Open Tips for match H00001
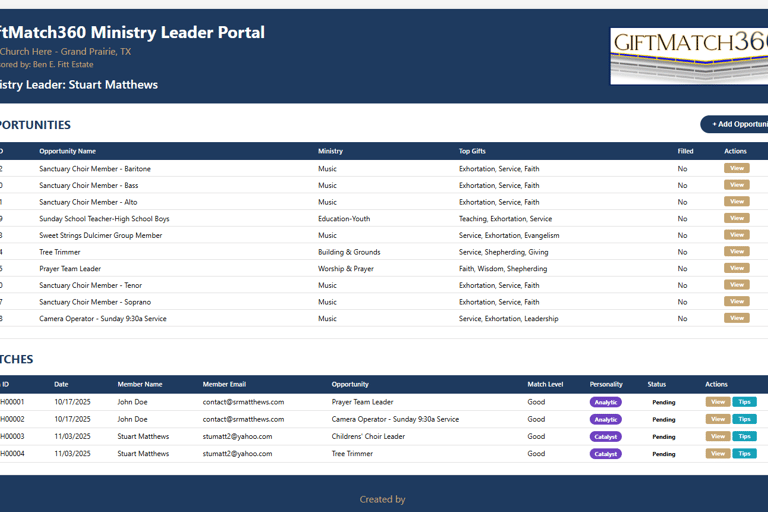 [x=744, y=402]
